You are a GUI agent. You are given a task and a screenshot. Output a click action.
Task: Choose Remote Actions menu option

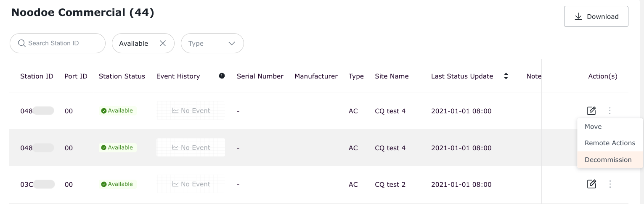point(610,143)
